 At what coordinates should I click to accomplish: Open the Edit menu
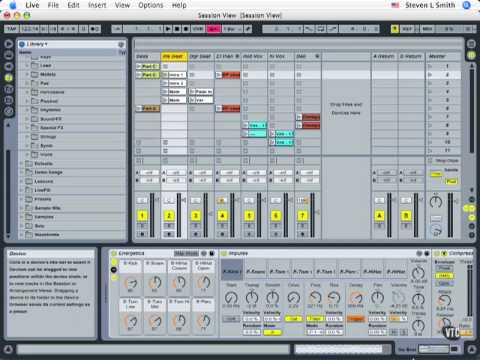click(73, 5)
